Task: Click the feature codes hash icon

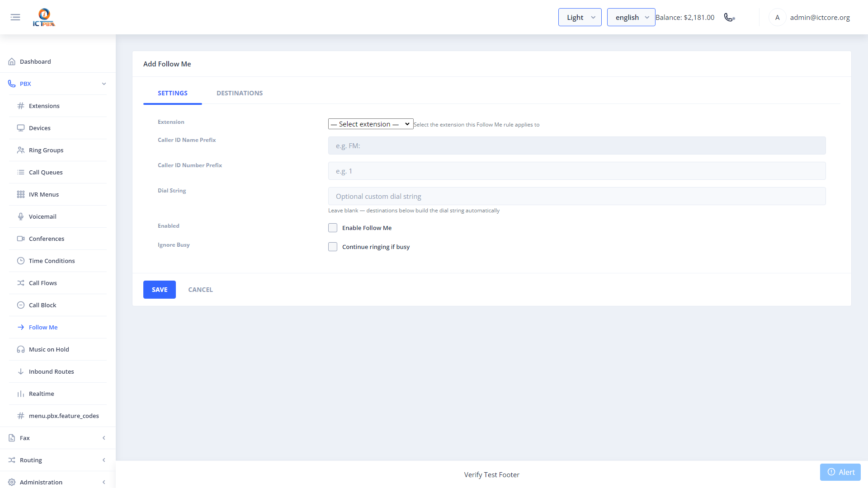Action: click(x=21, y=416)
